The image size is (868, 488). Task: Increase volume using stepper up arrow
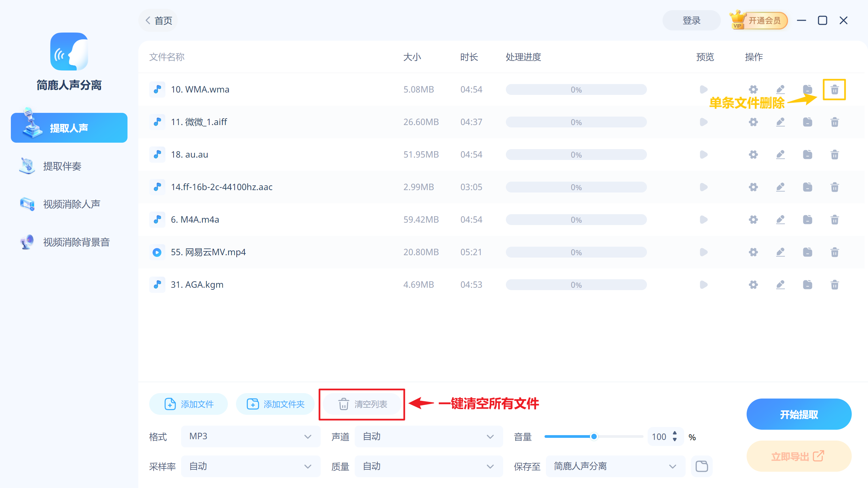point(675,433)
